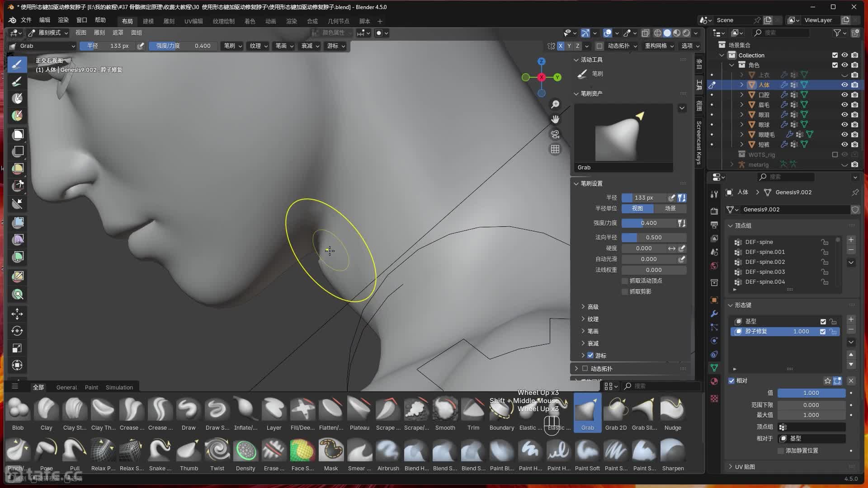Open the object data properties tab
Viewport: 868px width, 488px height.
pyautogui.click(x=714, y=368)
